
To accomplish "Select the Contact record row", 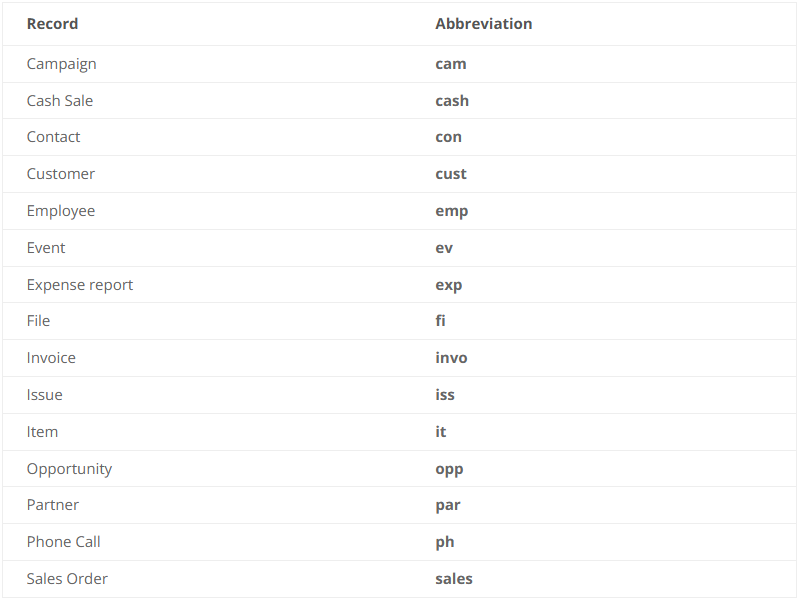I will point(53,137).
